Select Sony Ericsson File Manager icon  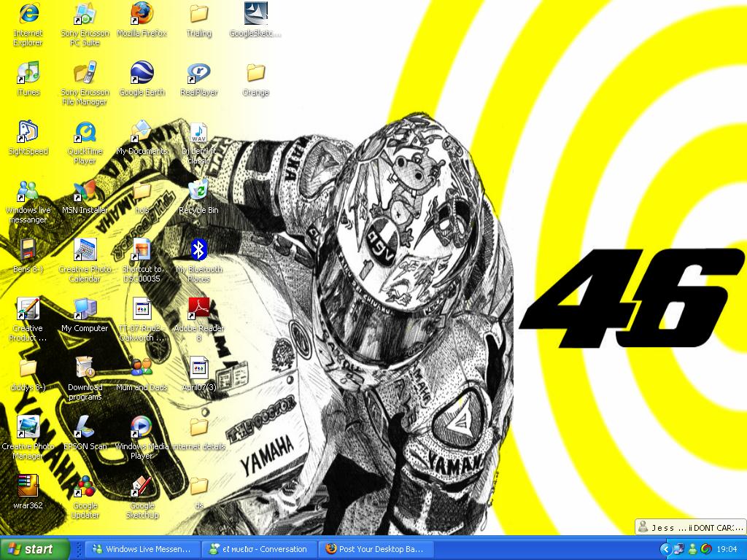coord(85,73)
